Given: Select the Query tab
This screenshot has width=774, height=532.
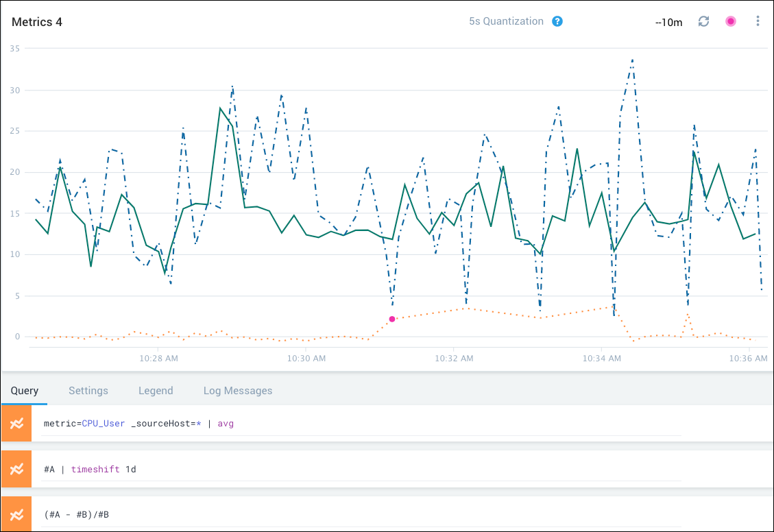Looking at the screenshot, I should pos(24,391).
